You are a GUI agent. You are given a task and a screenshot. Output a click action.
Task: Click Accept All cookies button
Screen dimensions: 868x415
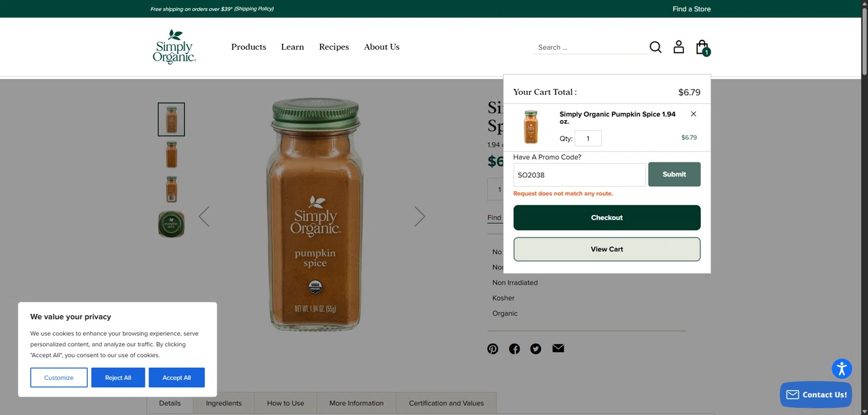coord(176,377)
